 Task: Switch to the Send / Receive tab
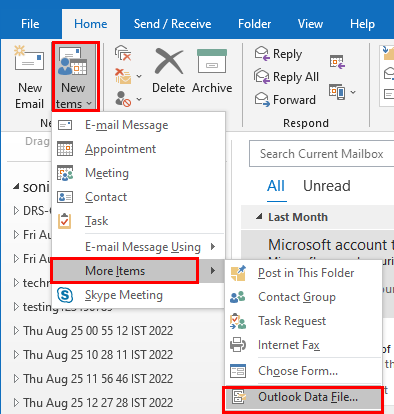(172, 24)
